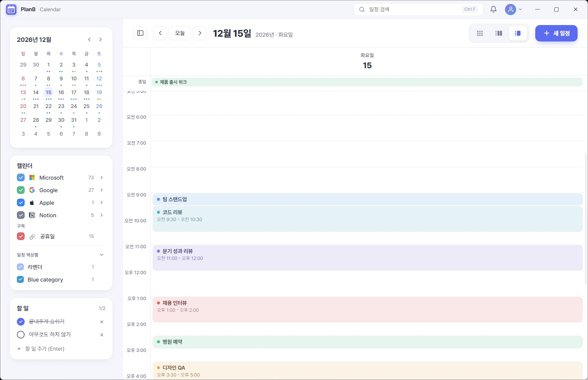Open the 분기 성과 리뷰 event

pyautogui.click(x=367, y=258)
